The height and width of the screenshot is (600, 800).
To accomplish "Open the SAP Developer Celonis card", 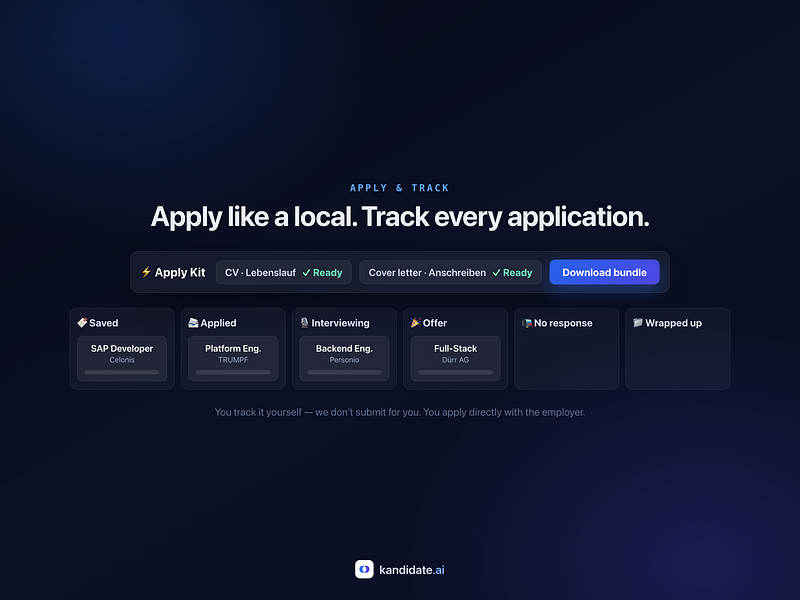I will (x=122, y=359).
